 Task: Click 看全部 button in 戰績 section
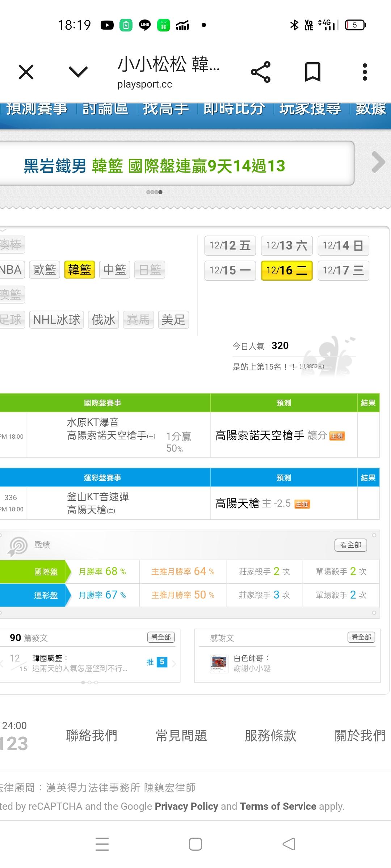(350, 545)
